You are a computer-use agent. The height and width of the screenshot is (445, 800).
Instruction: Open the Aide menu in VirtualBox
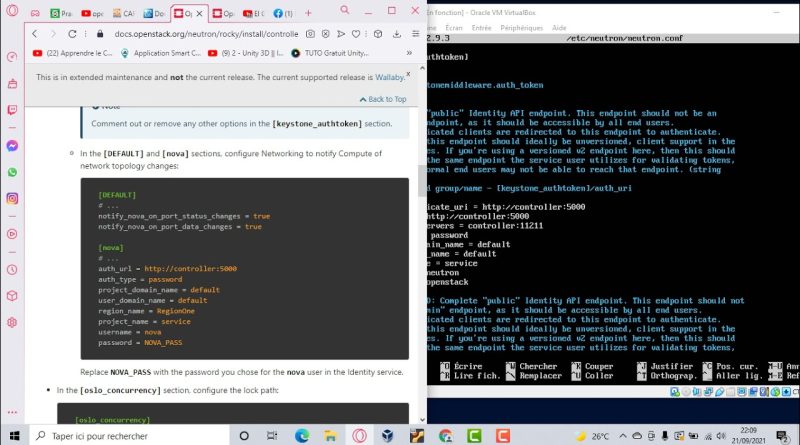click(x=559, y=28)
